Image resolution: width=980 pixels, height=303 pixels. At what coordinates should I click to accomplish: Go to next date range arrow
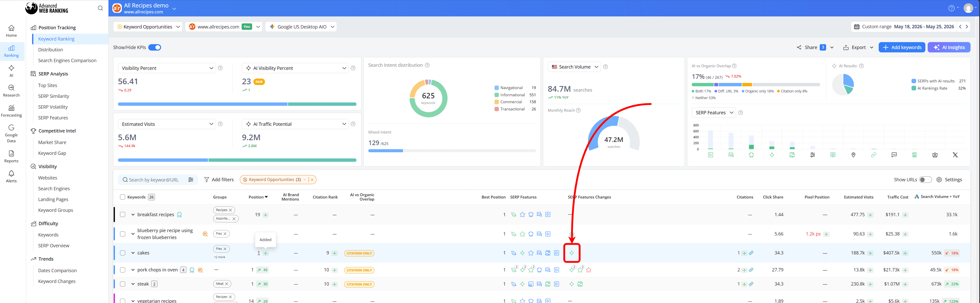pyautogui.click(x=967, y=27)
